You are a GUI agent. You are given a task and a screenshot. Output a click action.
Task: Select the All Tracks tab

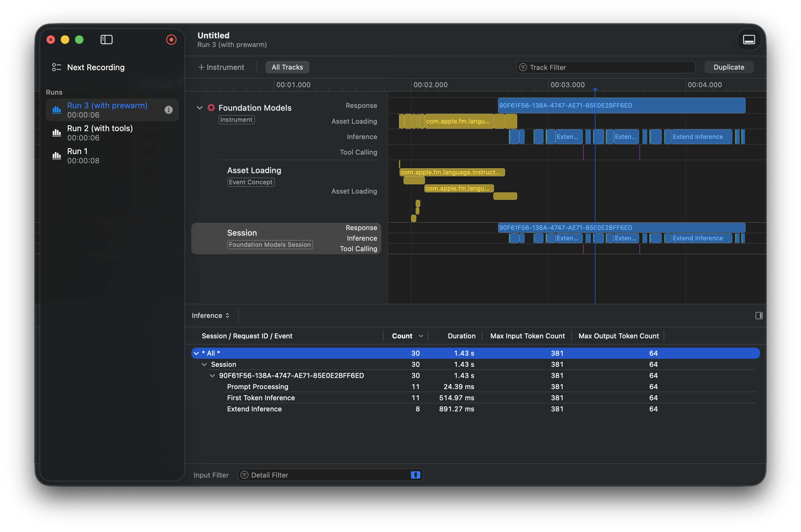pyautogui.click(x=287, y=67)
